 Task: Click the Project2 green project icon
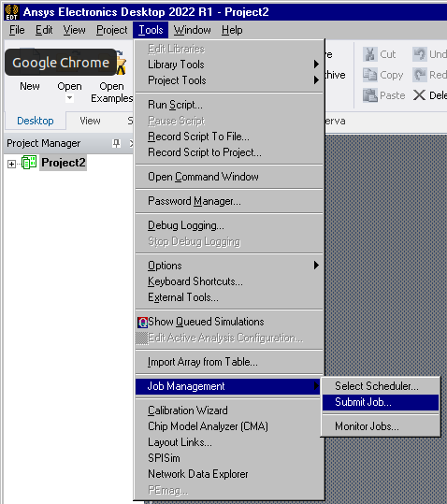pyautogui.click(x=29, y=163)
